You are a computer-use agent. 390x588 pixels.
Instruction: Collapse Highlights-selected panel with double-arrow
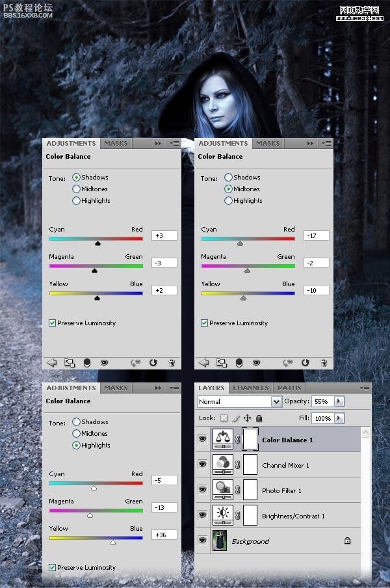pyautogui.click(x=158, y=388)
